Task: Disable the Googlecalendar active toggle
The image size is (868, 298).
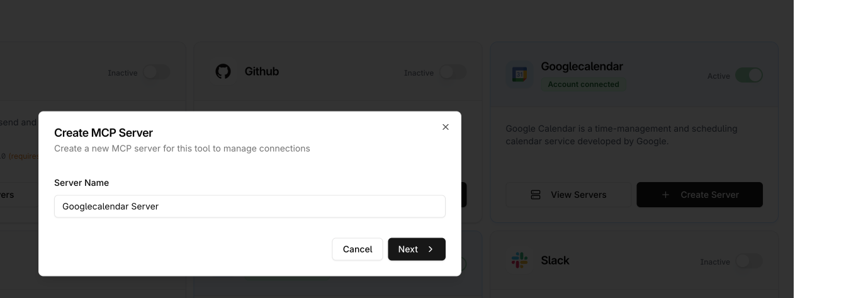Action: (749, 76)
